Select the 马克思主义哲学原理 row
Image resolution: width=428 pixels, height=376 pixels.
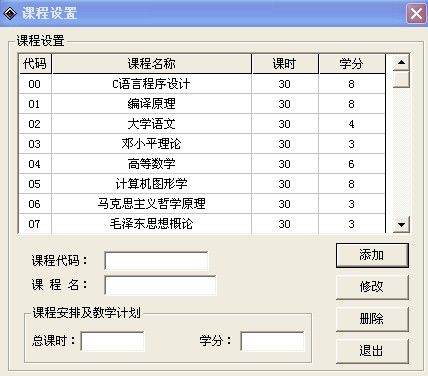coord(202,204)
